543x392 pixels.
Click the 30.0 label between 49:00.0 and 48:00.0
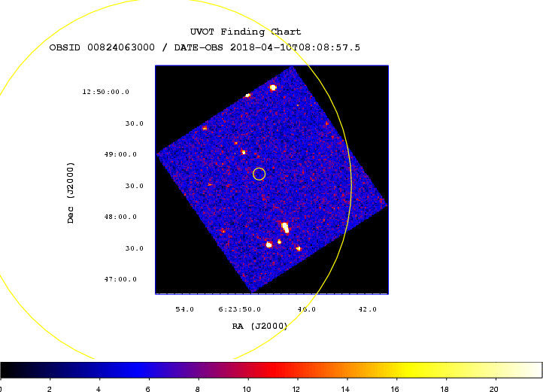pos(135,186)
